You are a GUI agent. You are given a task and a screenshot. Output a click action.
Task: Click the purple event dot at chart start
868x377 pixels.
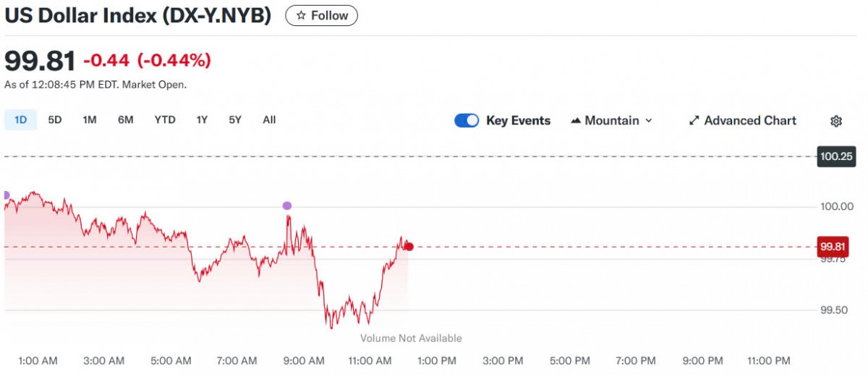[x=6, y=195]
